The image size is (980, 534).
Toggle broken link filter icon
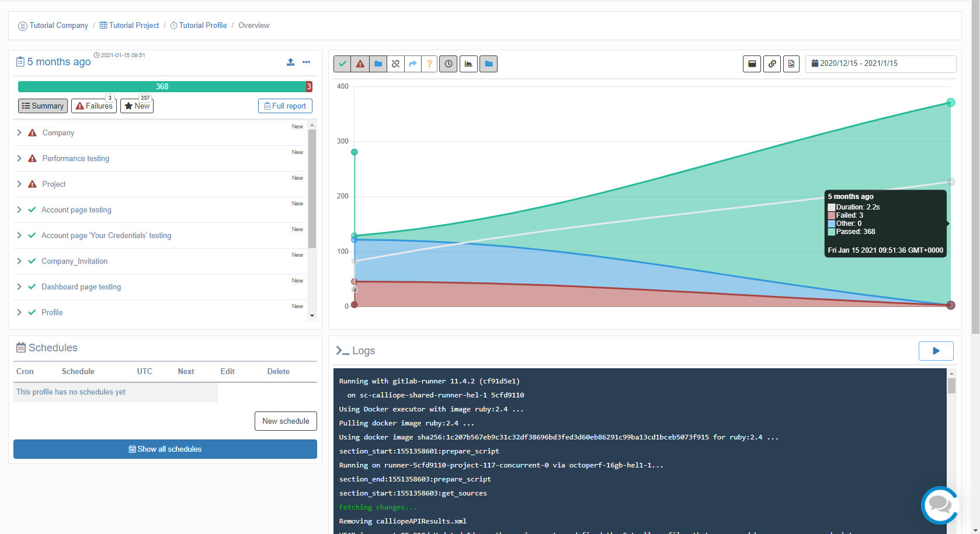click(x=395, y=64)
